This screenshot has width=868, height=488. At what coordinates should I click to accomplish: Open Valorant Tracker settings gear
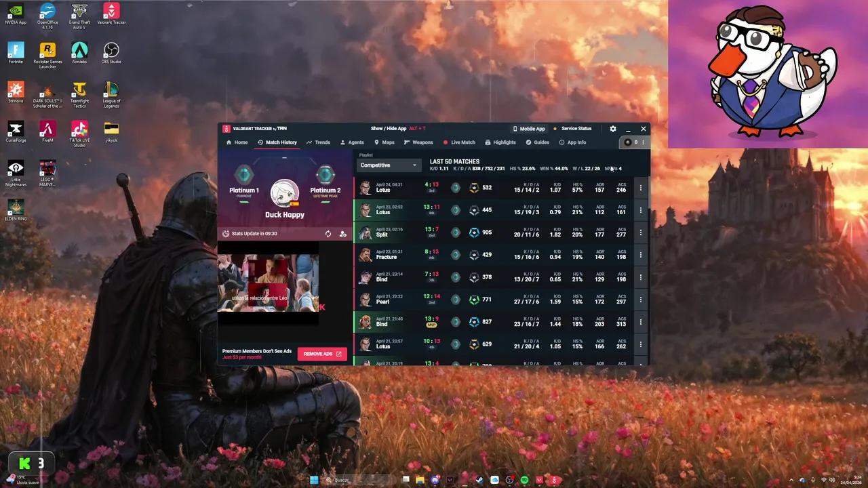613,129
